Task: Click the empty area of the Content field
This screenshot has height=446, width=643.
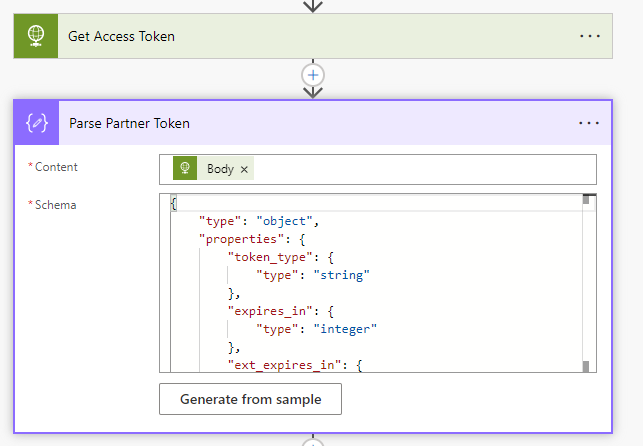Action: pos(420,169)
